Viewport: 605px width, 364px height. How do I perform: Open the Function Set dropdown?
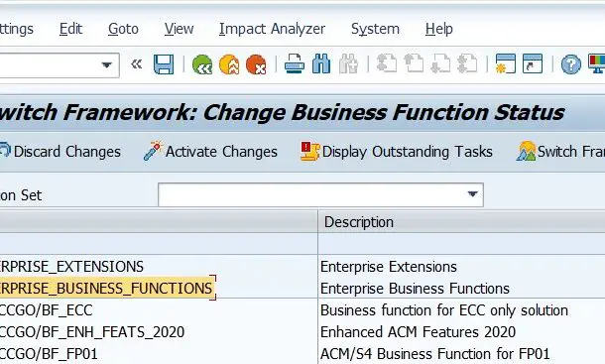coord(473,194)
